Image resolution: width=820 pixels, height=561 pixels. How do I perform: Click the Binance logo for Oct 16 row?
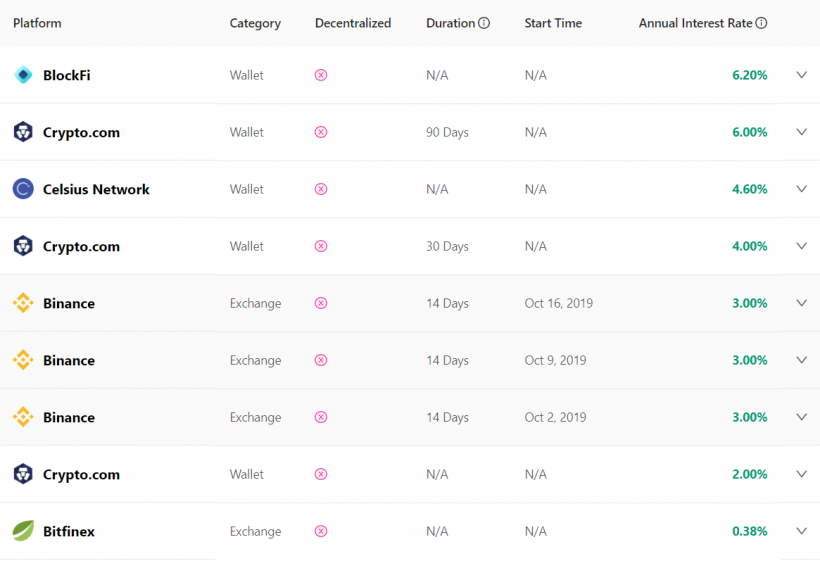tap(23, 303)
